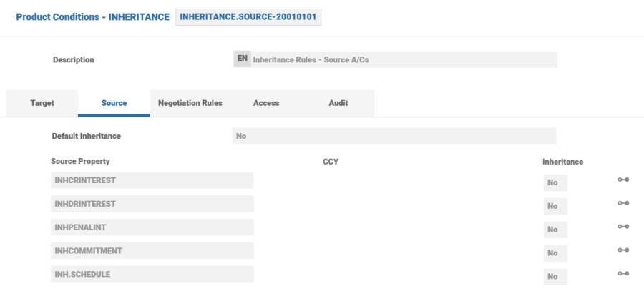Click link icon beside INH.SCHEDULE row

pyautogui.click(x=623, y=274)
